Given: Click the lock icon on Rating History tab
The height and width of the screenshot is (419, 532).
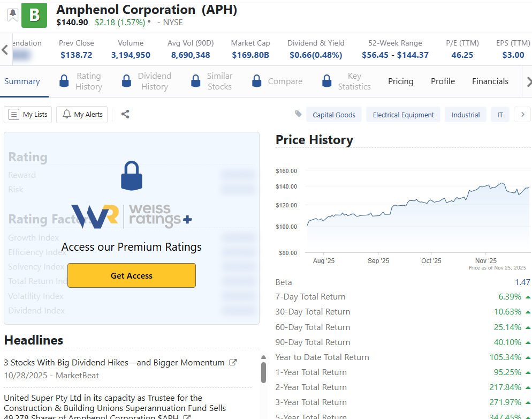Looking at the screenshot, I should pos(64,81).
